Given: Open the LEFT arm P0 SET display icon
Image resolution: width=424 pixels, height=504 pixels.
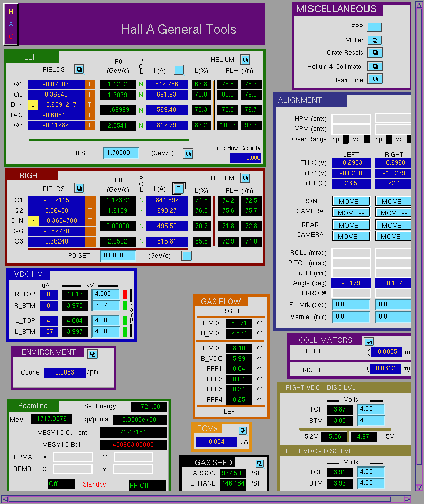Looking at the screenshot, I should coord(188,154).
